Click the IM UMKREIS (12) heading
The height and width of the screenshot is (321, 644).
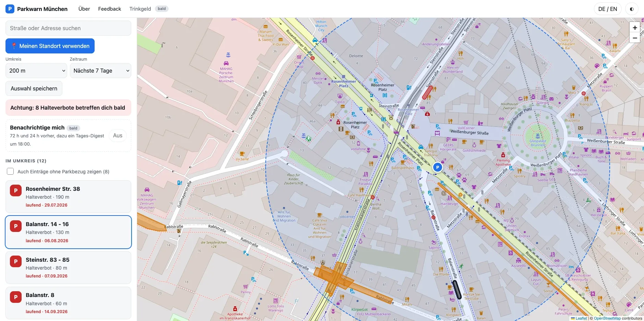pyautogui.click(x=26, y=161)
